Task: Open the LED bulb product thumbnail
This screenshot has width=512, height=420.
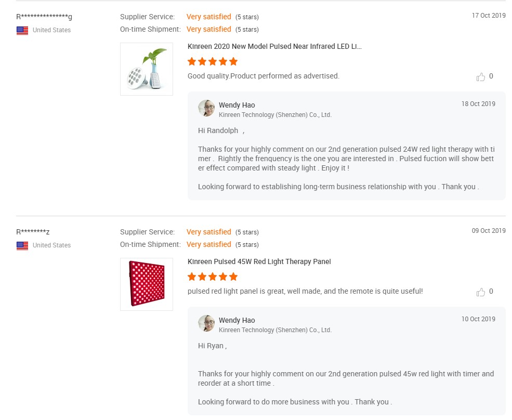Action: 147,69
